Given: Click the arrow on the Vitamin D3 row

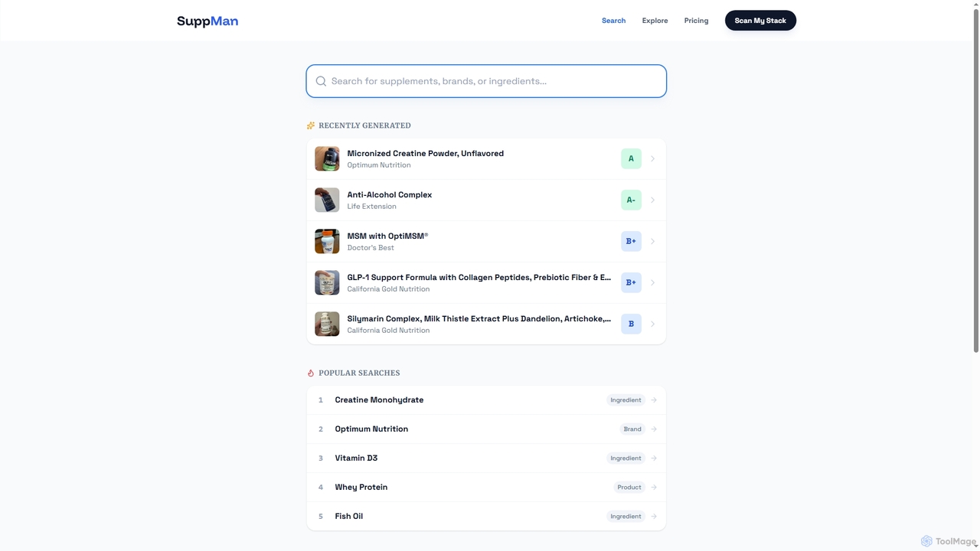Looking at the screenshot, I should point(654,458).
